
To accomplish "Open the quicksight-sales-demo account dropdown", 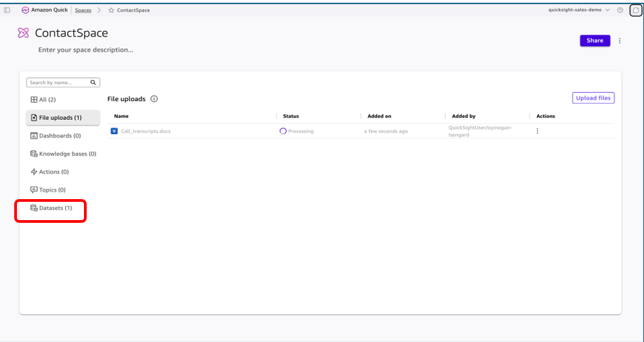I will pyautogui.click(x=579, y=10).
